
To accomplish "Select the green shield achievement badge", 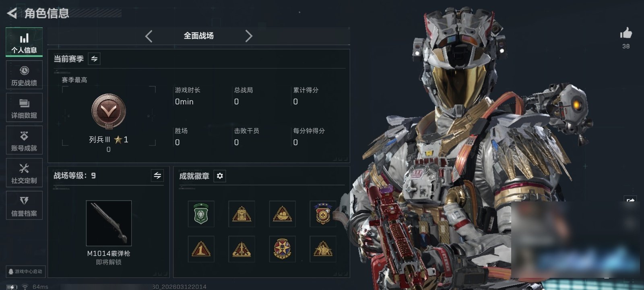I will pyautogui.click(x=201, y=214).
